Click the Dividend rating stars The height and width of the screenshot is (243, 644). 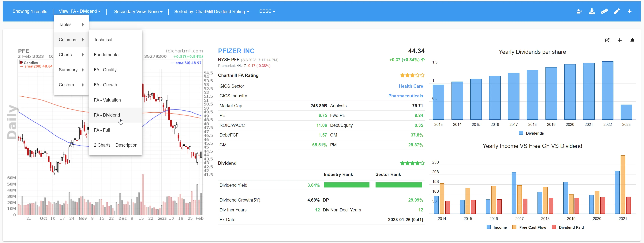[412, 163]
